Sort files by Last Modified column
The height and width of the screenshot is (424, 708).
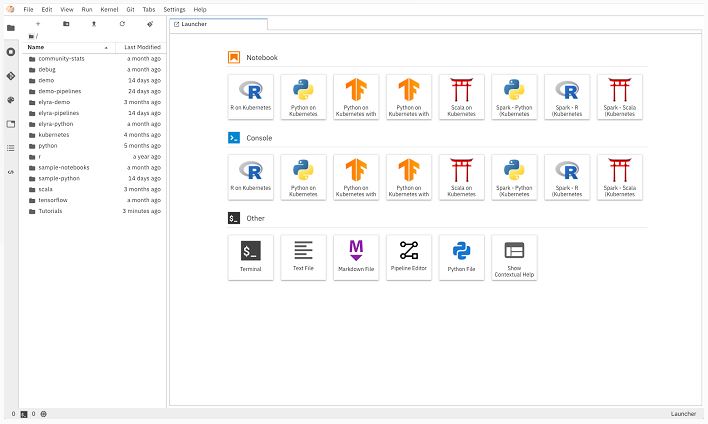141,47
